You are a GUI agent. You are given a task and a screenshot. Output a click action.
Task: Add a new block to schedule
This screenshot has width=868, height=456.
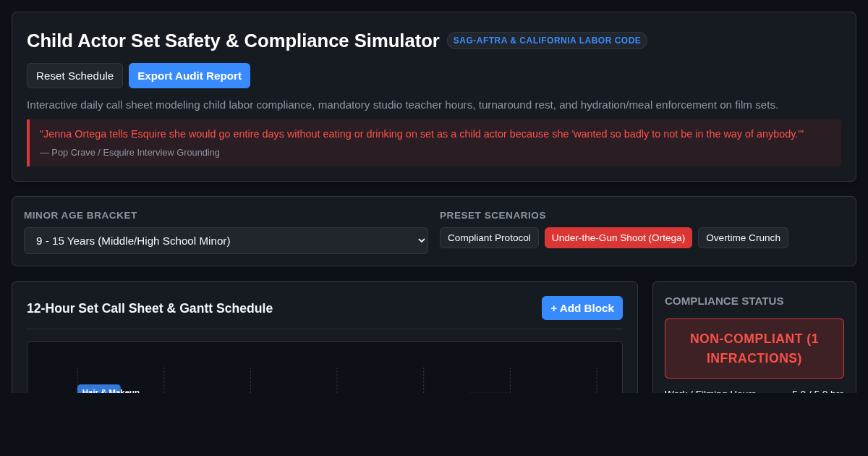pos(582,308)
